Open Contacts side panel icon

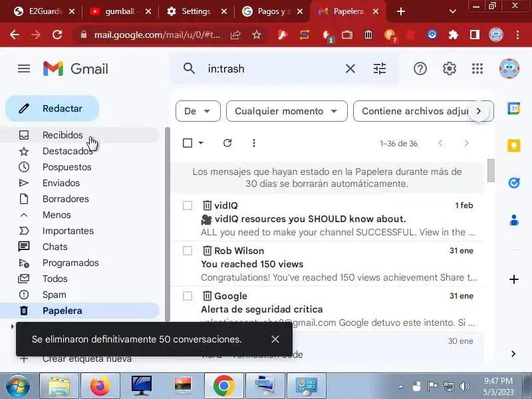[513, 220]
